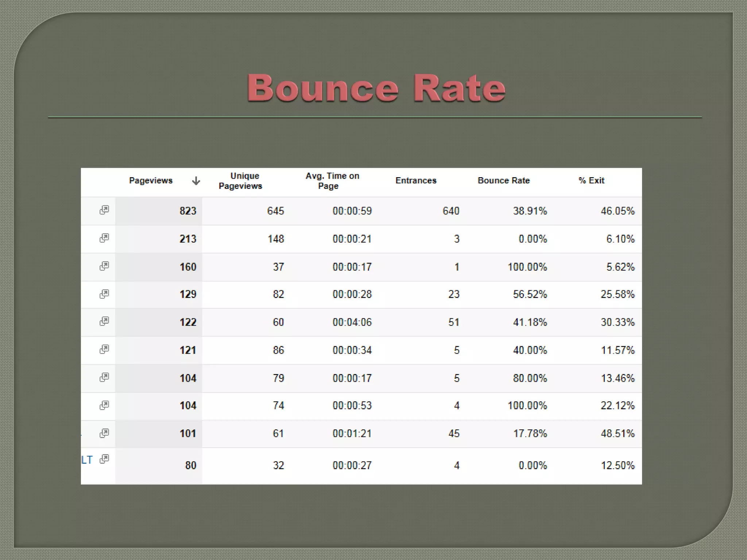Open external link icon in 122 pageviews row

click(104, 321)
